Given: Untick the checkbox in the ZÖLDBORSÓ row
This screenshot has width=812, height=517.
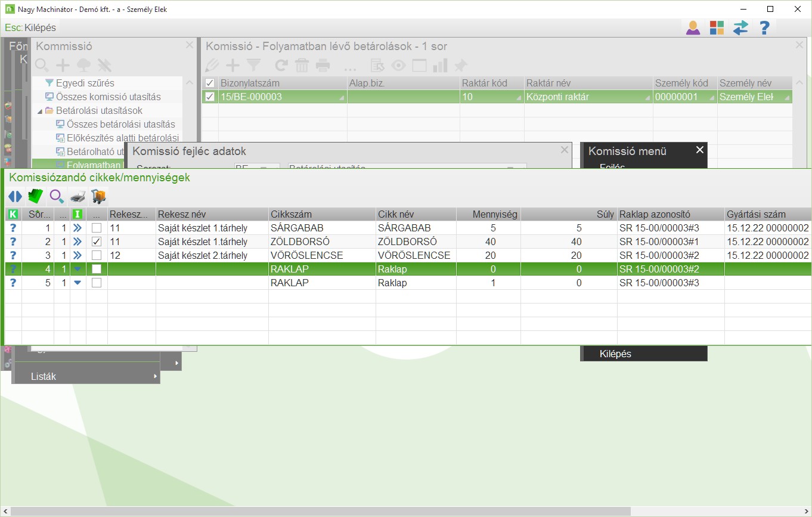Looking at the screenshot, I should [97, 242].
